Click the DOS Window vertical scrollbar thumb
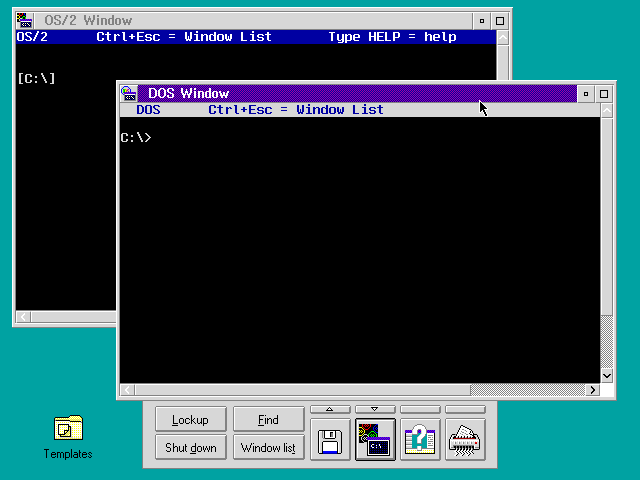The width and height of the screenshot is (640, 480). pyautogui.click(x=607, y=216)
